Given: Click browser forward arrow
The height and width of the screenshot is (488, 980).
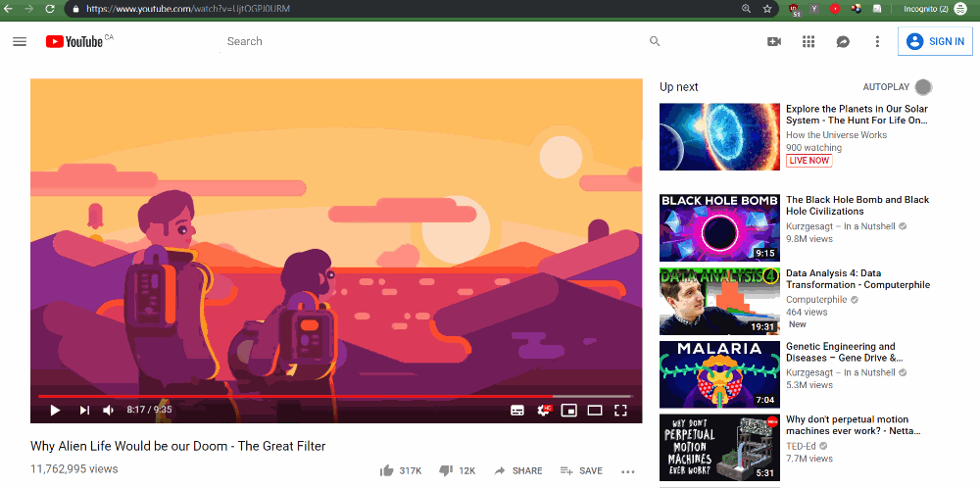Looking at the screenshot, I should [x=28, y=9].
